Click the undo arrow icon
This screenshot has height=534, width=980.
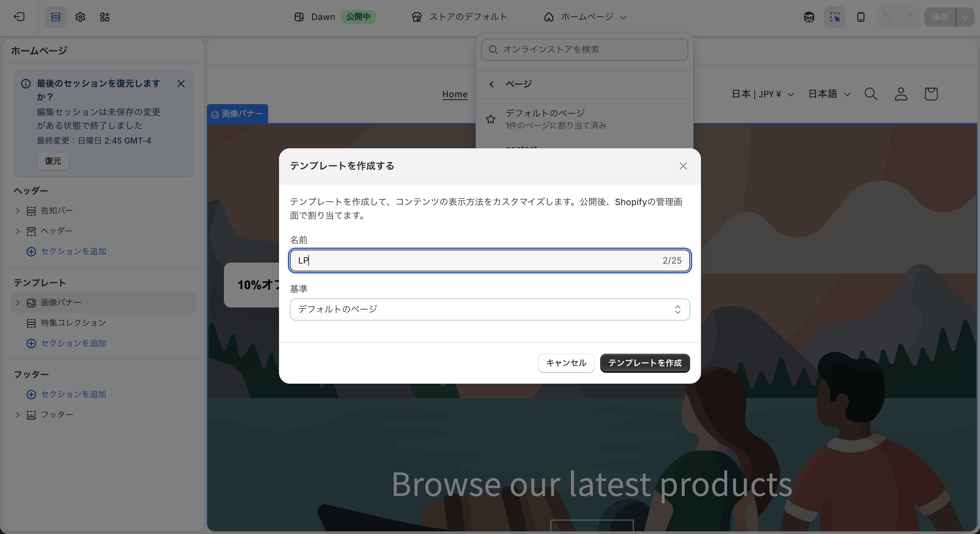pos(886,17)
